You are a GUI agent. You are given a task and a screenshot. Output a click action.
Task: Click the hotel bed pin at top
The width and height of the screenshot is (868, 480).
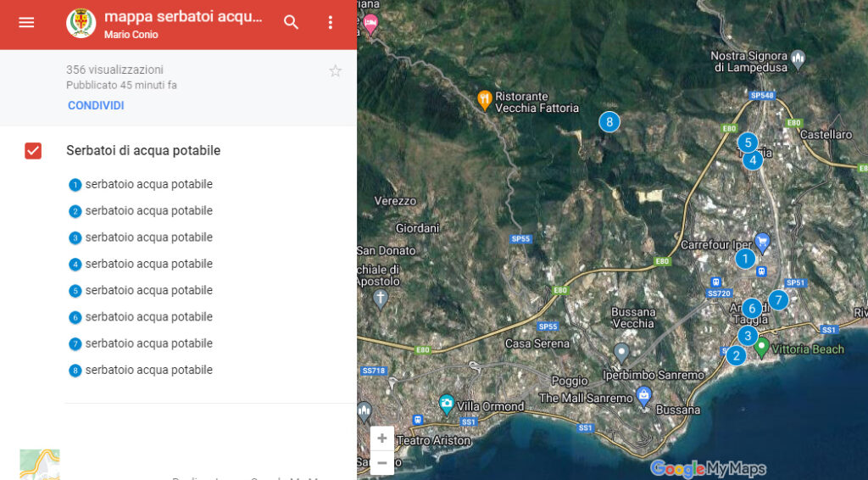(370, 25)
